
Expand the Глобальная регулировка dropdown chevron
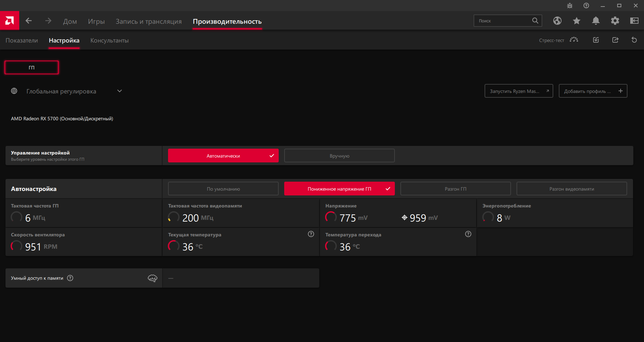coord(120,91)
